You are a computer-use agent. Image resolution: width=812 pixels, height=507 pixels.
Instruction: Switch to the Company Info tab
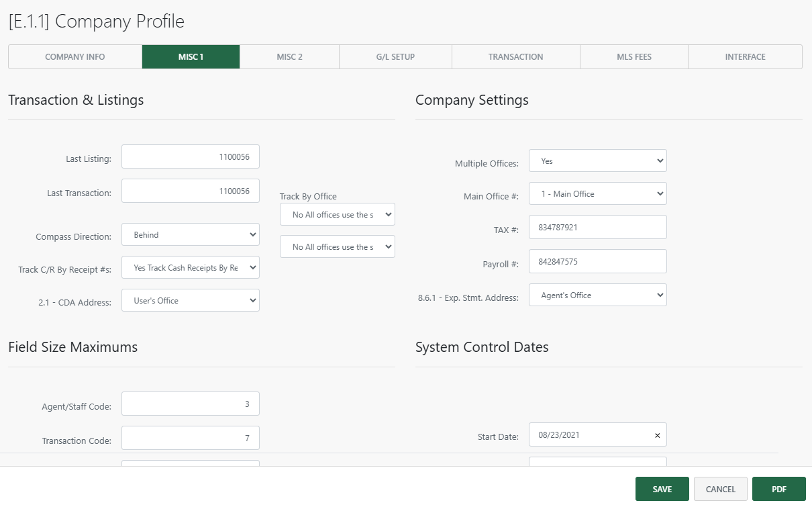point(75,57)
